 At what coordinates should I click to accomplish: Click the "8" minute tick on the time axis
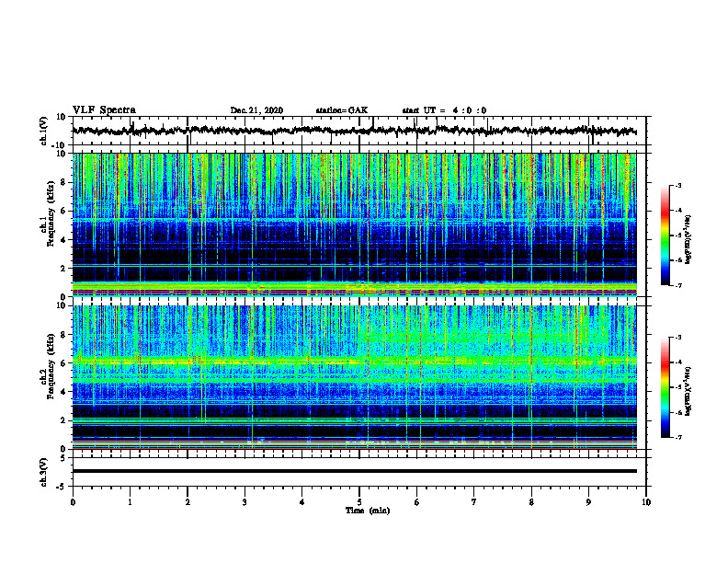pyautogui.click(x=531, y=502)
